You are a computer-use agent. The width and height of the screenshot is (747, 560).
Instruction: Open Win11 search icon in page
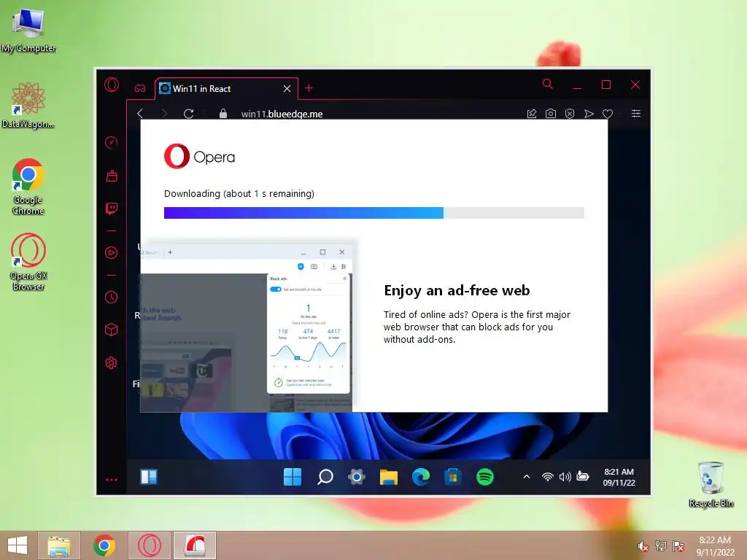(x=325, y=477)
